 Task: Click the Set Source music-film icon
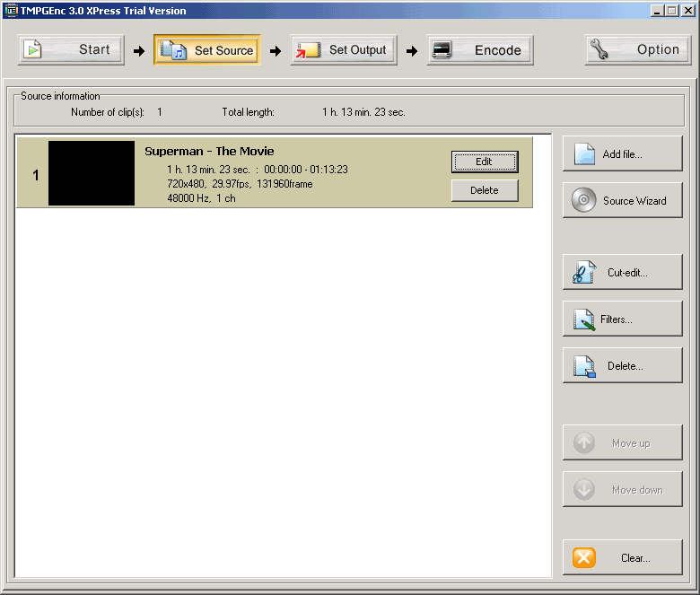tap(173, 50)
